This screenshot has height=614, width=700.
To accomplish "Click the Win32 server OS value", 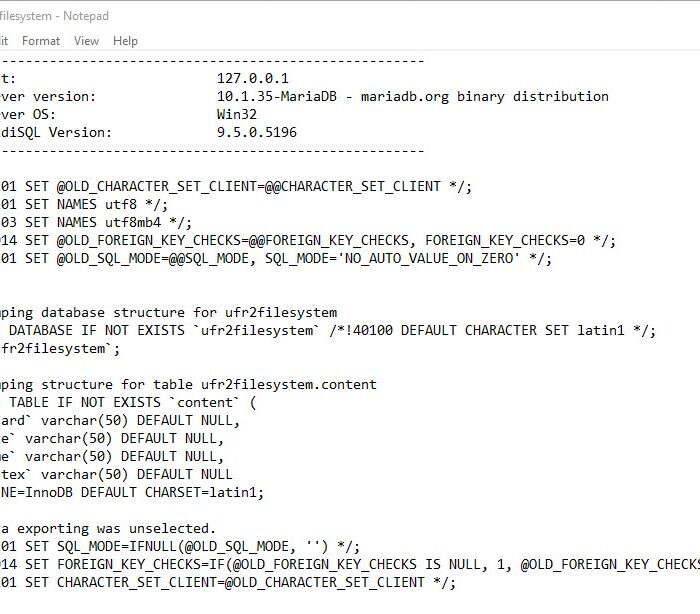I will click(x=237, y=114).
